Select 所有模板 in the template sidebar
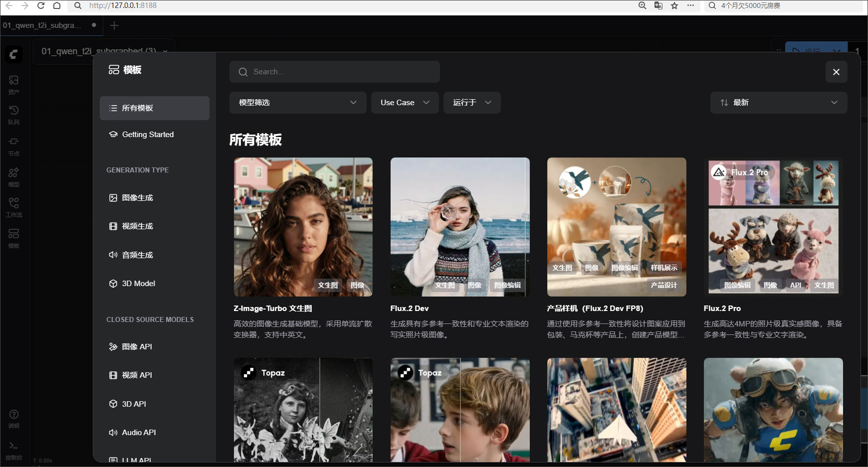 155,108
